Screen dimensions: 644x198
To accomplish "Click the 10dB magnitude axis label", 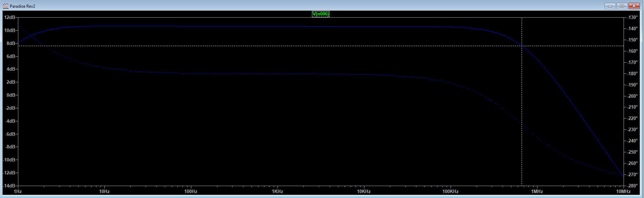I will tap(9, 30).
